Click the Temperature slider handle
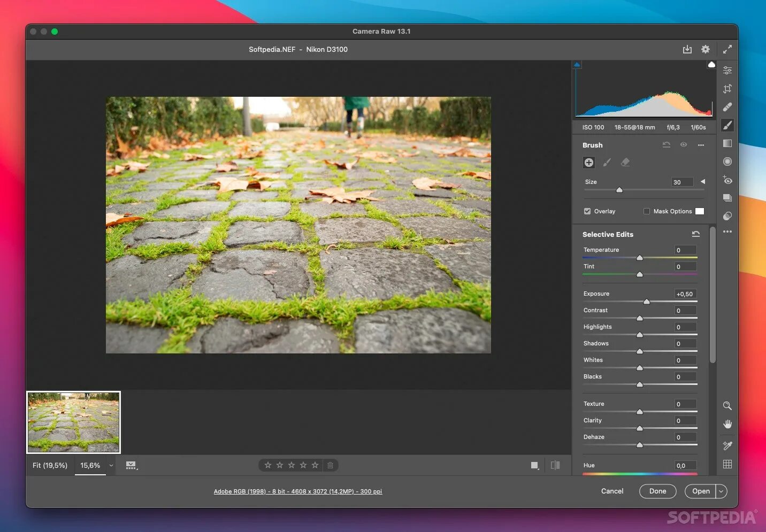Viewport: 766px width, 532px height. point(640,258)
